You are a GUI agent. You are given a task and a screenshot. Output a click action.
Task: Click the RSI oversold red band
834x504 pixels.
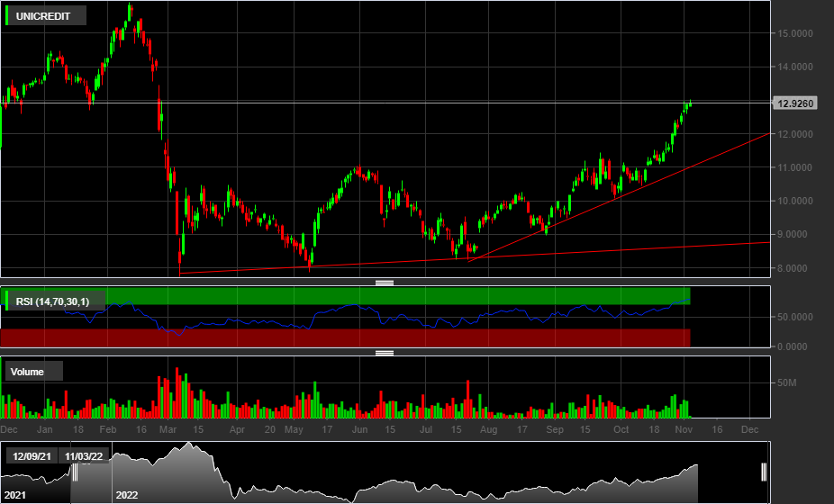[x=345, y=337]
